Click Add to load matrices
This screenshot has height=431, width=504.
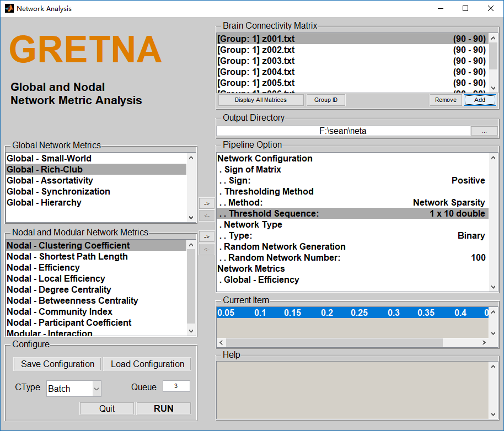480,100
